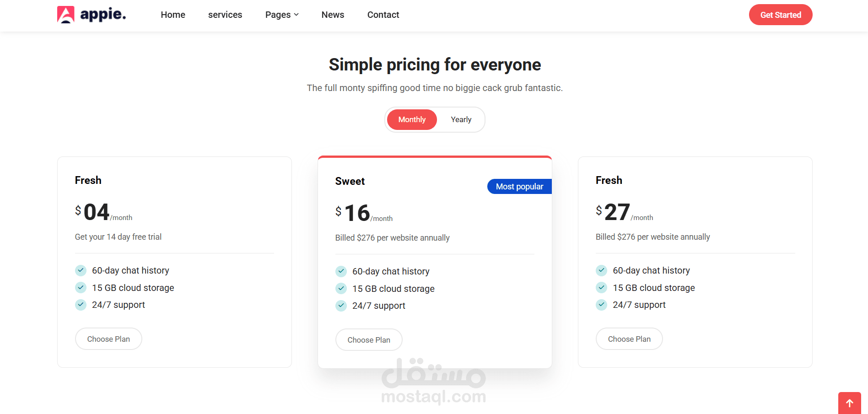The height and width of the screenshot is (414, 868).
Task: Click checkmark icon by $04 plan's cloud storage
Action: pos(81,288)
